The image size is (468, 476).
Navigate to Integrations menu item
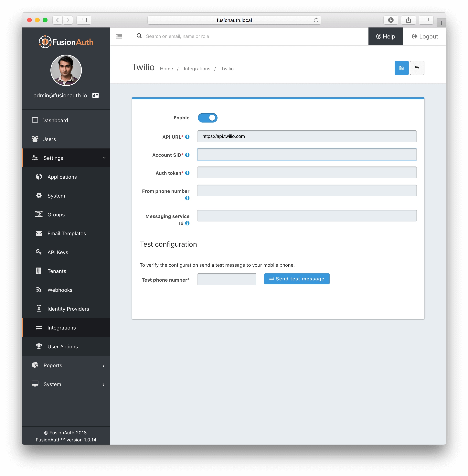pos(61,328)
